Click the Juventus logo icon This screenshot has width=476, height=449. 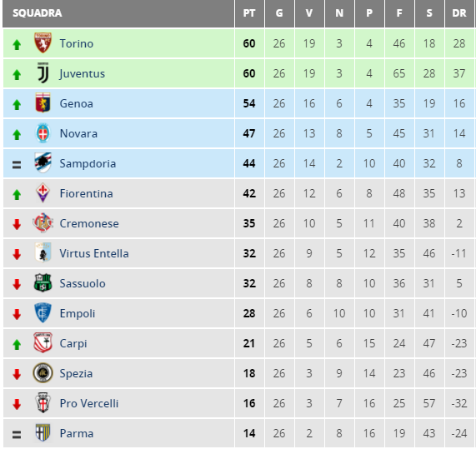pyautogui.click(x=43, y=72)
